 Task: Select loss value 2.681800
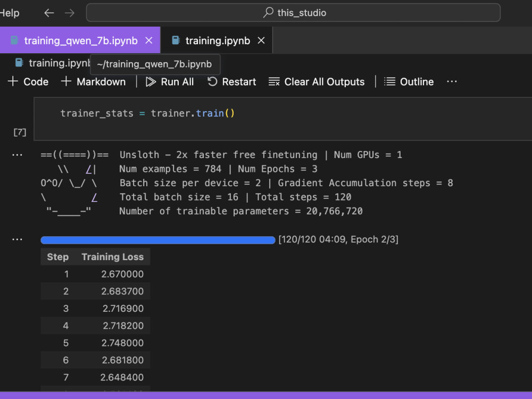pyautogui.click(x=123, y=360)
